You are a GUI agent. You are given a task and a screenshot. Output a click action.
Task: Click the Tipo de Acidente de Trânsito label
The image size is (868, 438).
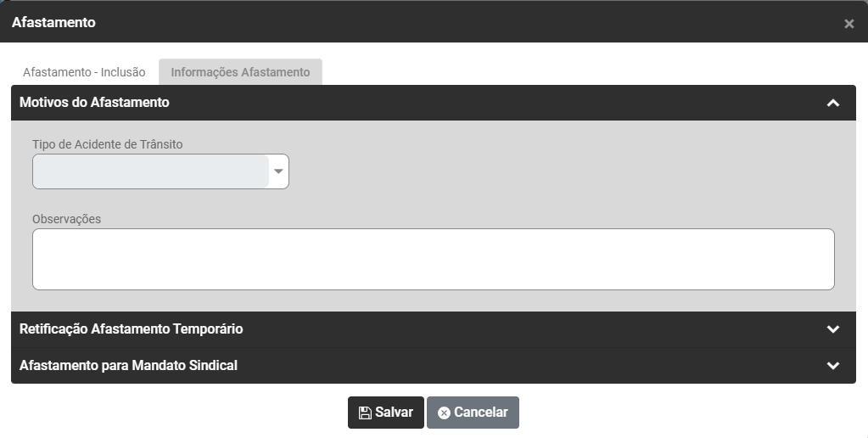[x=107, y=144]
